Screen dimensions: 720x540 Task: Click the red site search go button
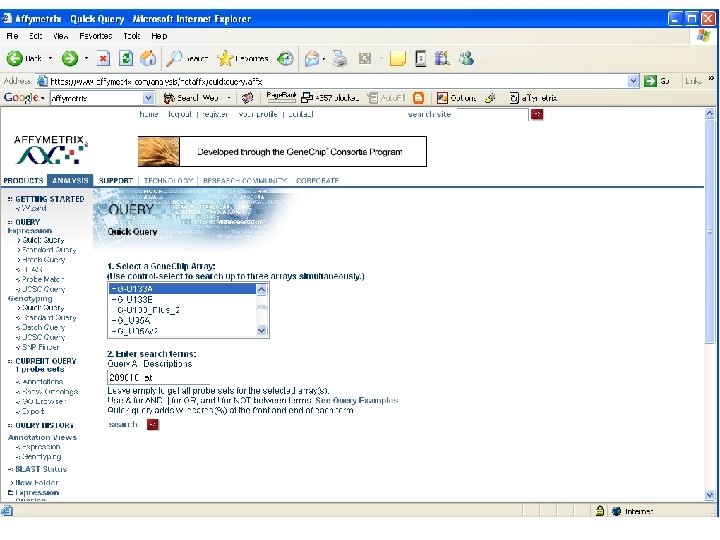[537, 114]
